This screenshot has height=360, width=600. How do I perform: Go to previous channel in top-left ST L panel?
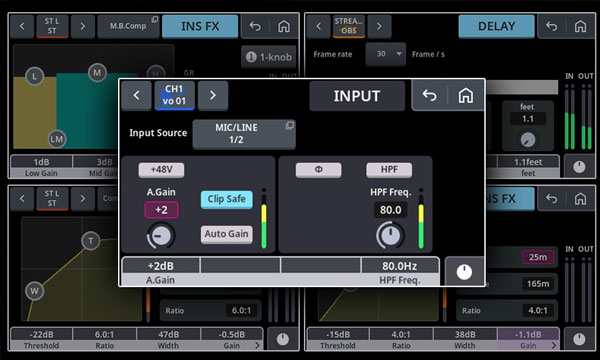(x=22, y=26)
